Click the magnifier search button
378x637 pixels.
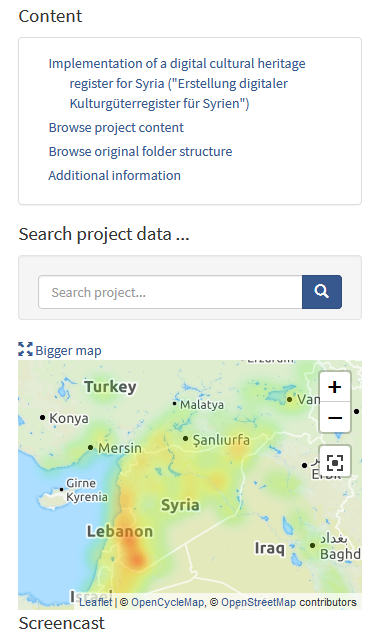(322, 292)
